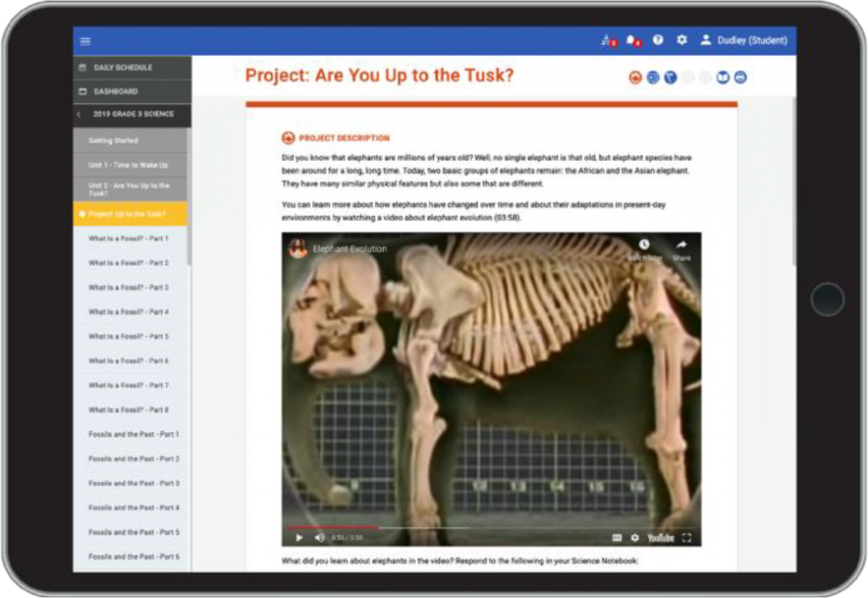This screenshot has width=868, height=598.
Task: Mute the video with the speaker icon
Action: pyautogui.click(x=320, y=538)
